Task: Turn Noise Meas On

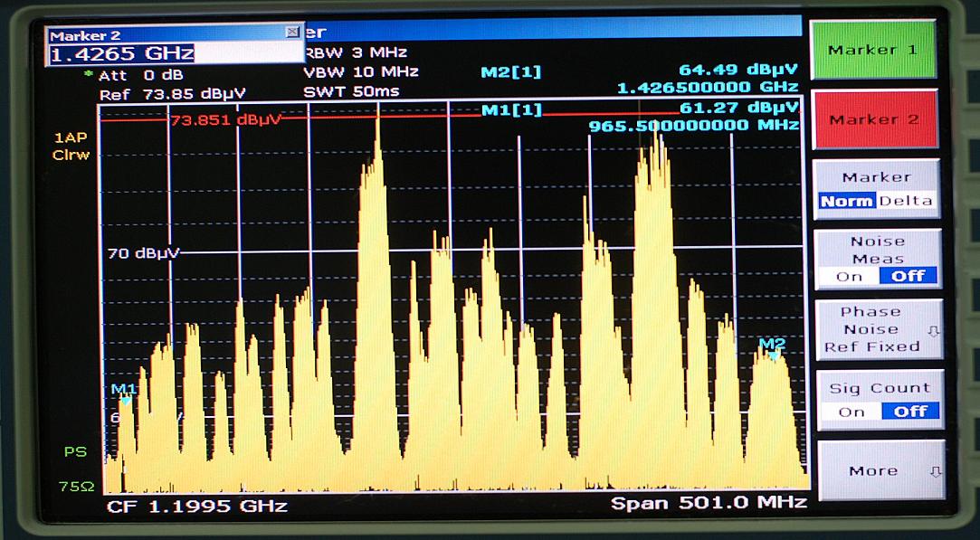Action: (848, 277)
